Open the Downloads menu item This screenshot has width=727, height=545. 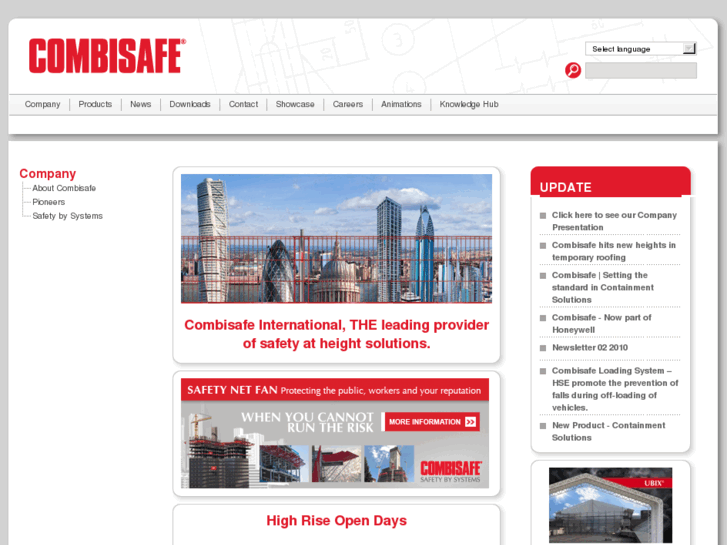(x=190, y=104)
